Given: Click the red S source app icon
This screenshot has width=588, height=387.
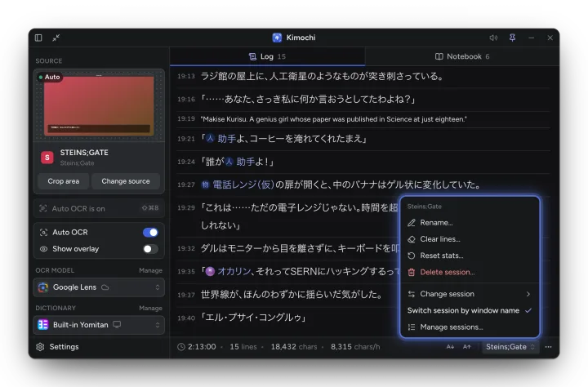Looking at the screenshot, I should 47,158.
